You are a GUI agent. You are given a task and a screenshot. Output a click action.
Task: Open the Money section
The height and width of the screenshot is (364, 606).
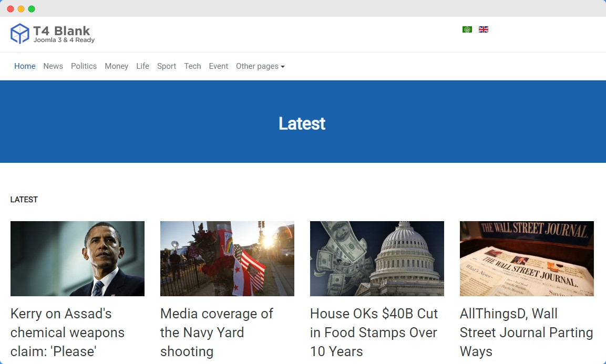116,66
